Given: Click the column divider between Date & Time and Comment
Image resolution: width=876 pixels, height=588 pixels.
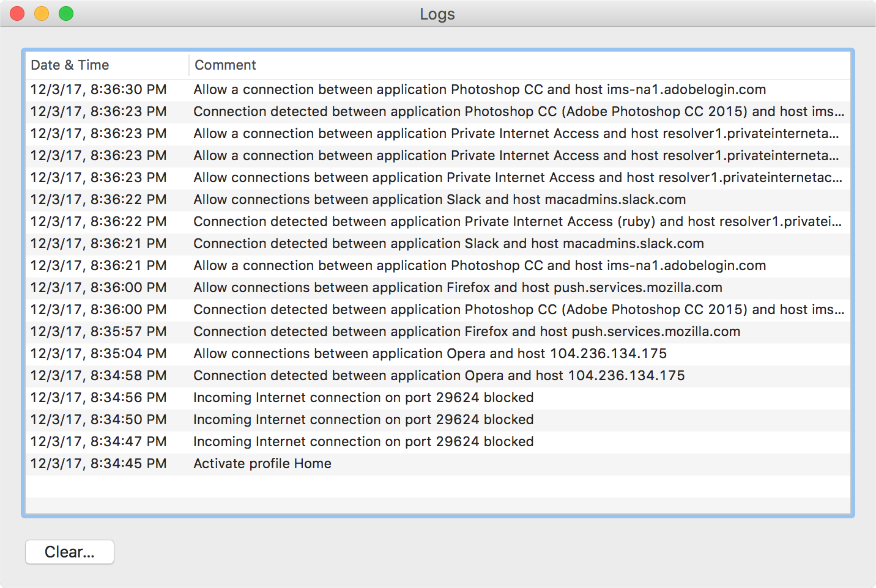Looking at the screenshot, I should tap(188, 65).
